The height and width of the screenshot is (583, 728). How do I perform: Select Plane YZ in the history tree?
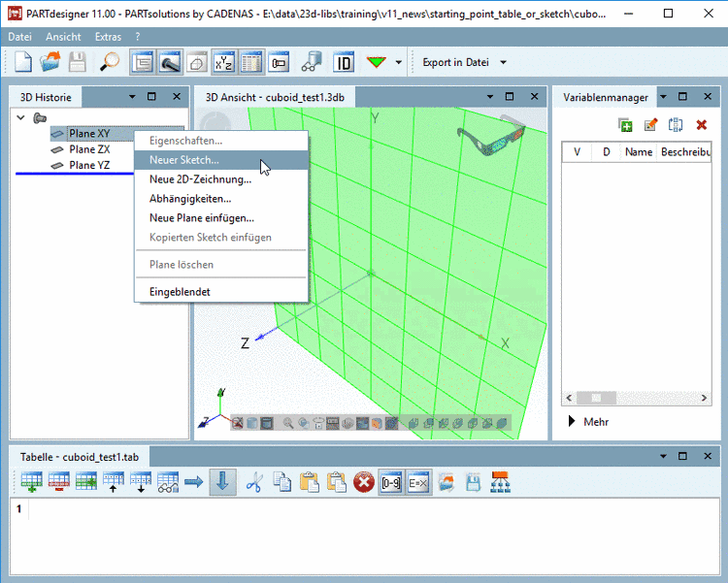tap(89, 165)
